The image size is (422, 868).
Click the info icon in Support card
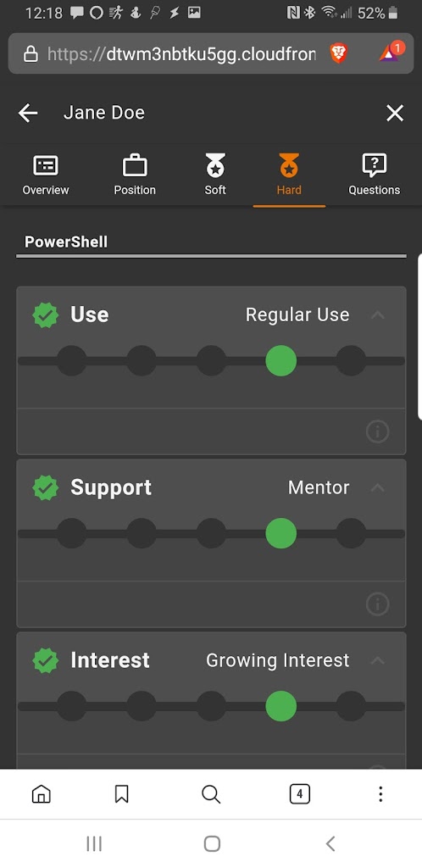pyautogui.click(x=378, y=604)
